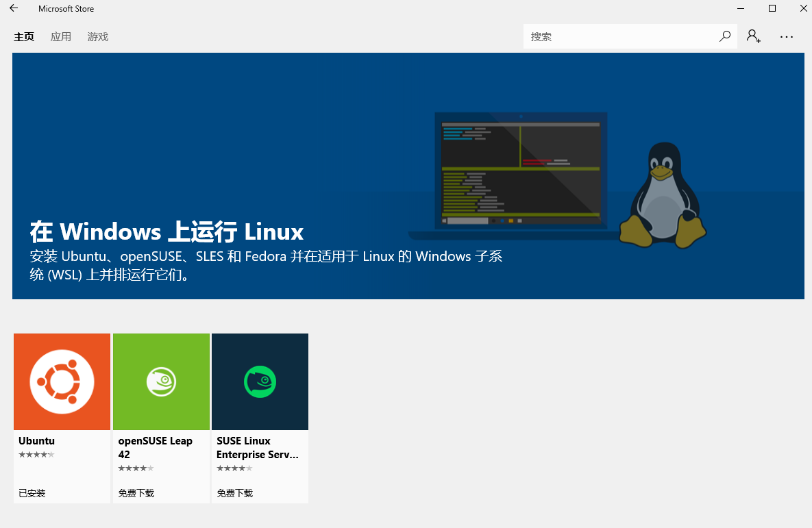This screenshot has height=528, width=812.
Task: Click the openSUSE Leap 42 title
Action: [156, 447]
